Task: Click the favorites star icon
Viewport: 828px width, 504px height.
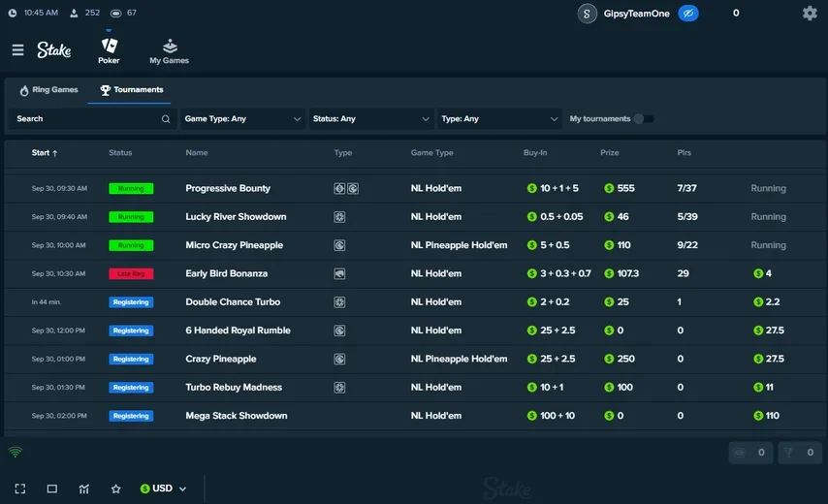Action: click(116, 488)
